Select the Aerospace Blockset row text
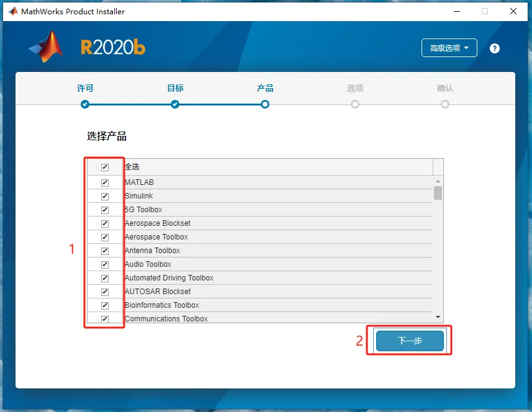532x412 pixels. pos(158,223)
